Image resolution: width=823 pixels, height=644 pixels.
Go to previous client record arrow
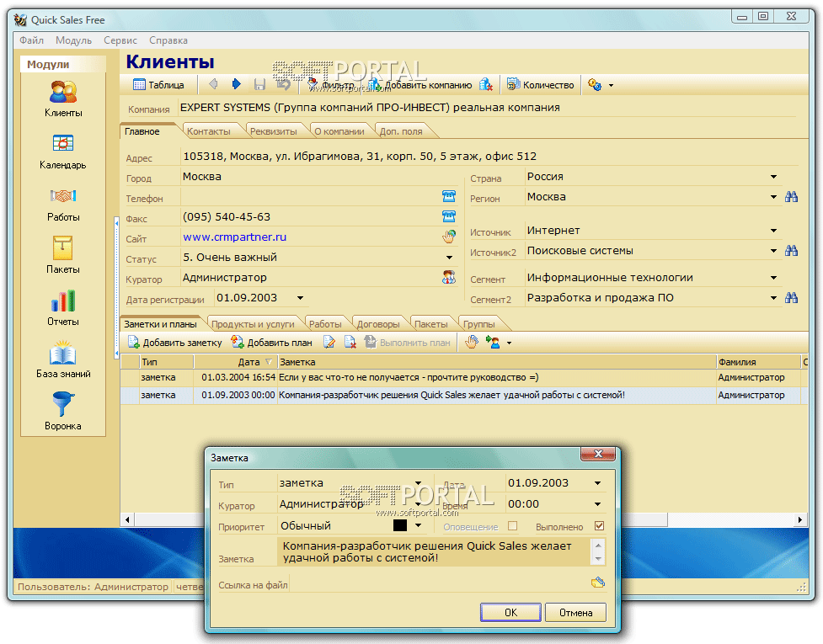[x=214, y=84]
